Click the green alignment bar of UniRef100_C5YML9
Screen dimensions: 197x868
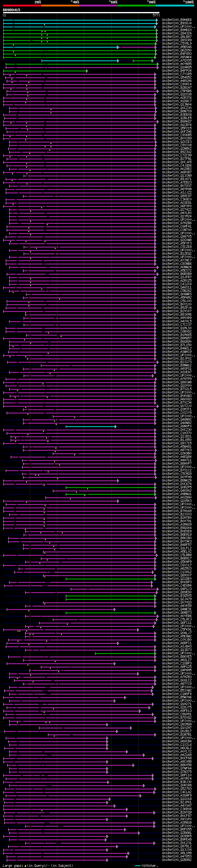tap(80, 43)
